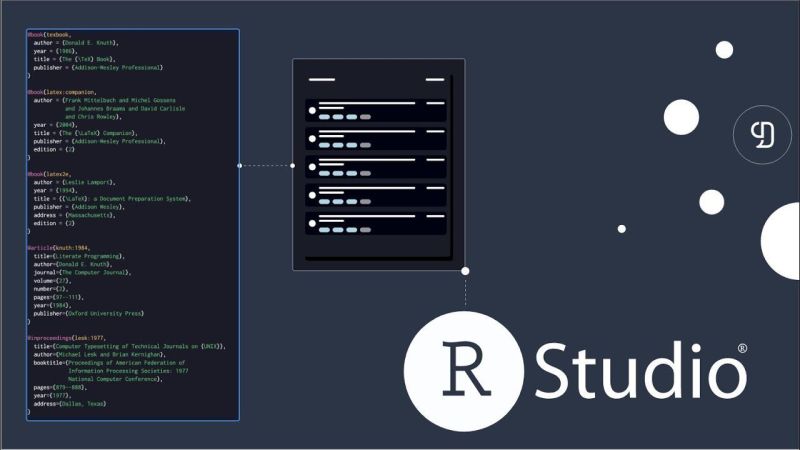
Task: Select the "@book{texbook," entry line
Action: (49, 35)
